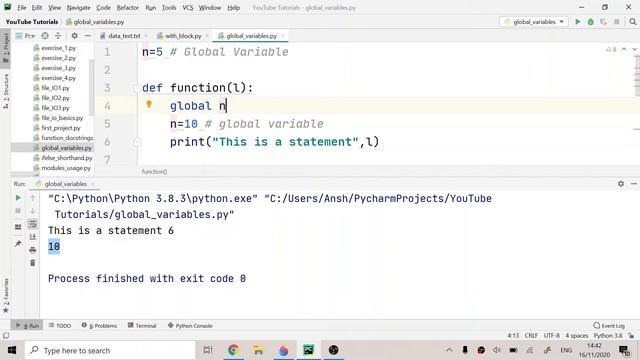
Task: Click the print output icon
Action: point(33,250)
